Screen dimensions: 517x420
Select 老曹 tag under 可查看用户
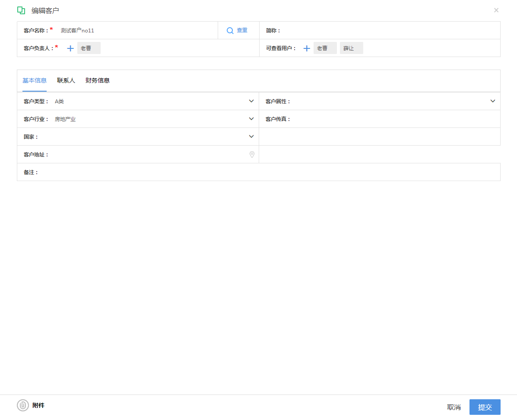(325, 48)
